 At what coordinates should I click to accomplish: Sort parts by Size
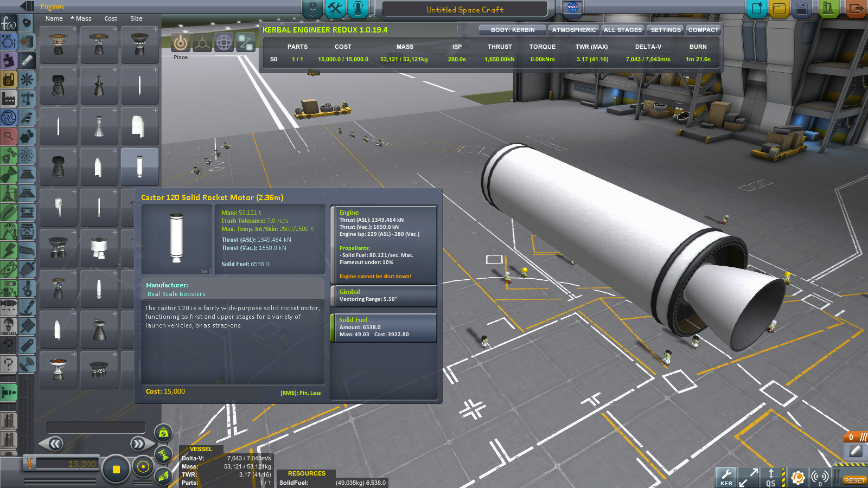coord(136,18)
